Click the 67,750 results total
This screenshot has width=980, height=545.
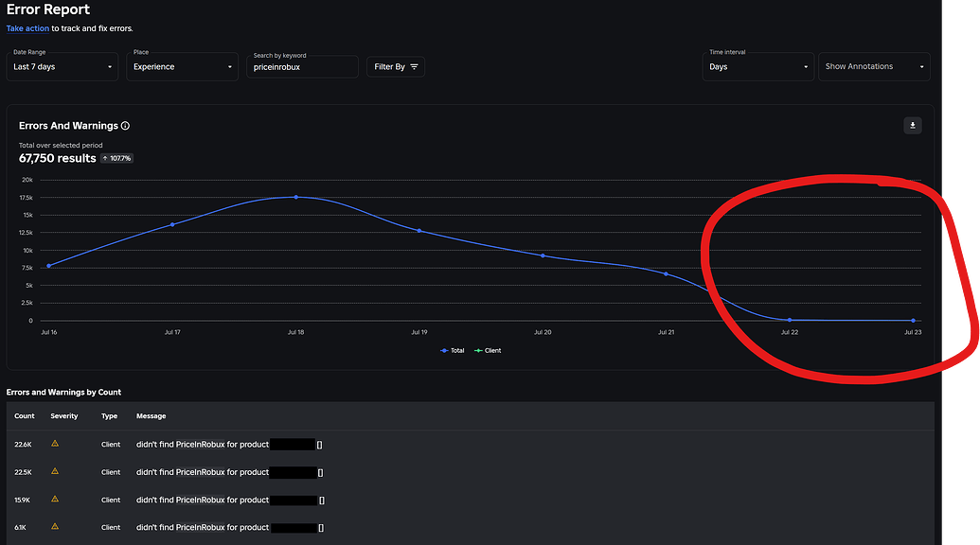click(x=58, y=159)
